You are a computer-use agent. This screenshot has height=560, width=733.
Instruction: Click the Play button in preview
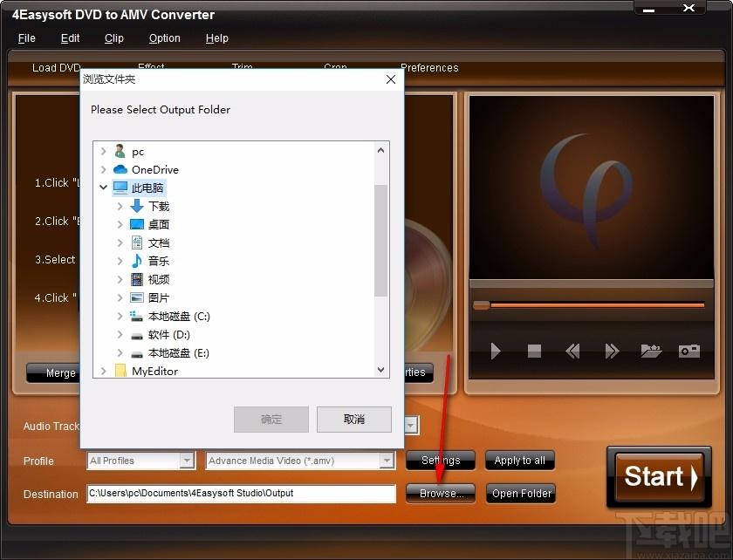(496, 351)
